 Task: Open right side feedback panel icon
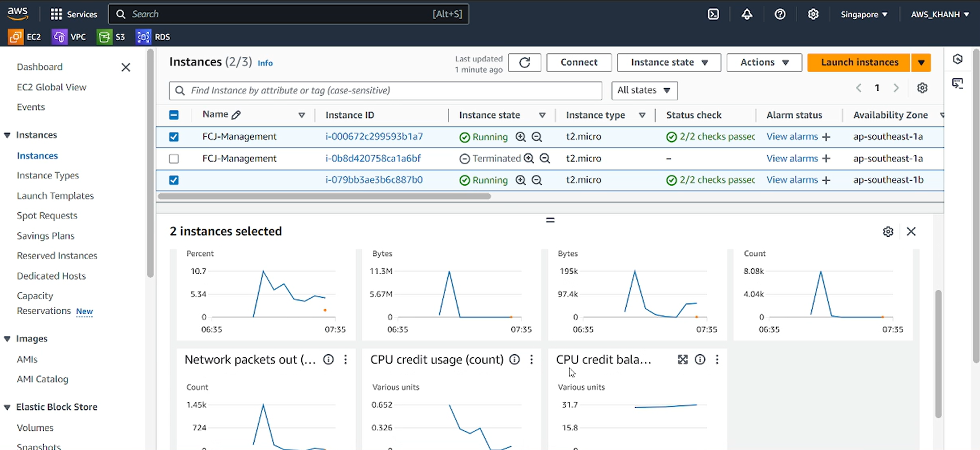tap(958, 84)
